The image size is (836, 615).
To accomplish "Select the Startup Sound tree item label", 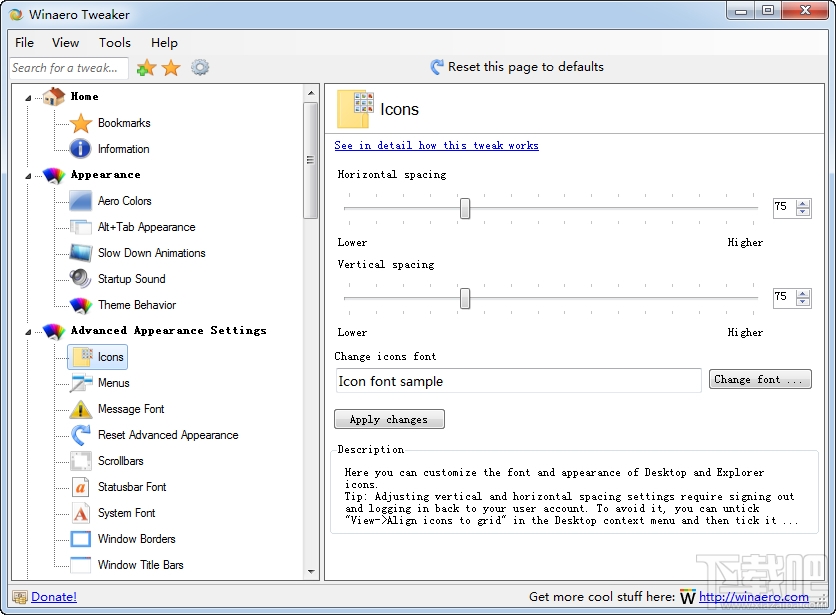I will click(132, 279).
